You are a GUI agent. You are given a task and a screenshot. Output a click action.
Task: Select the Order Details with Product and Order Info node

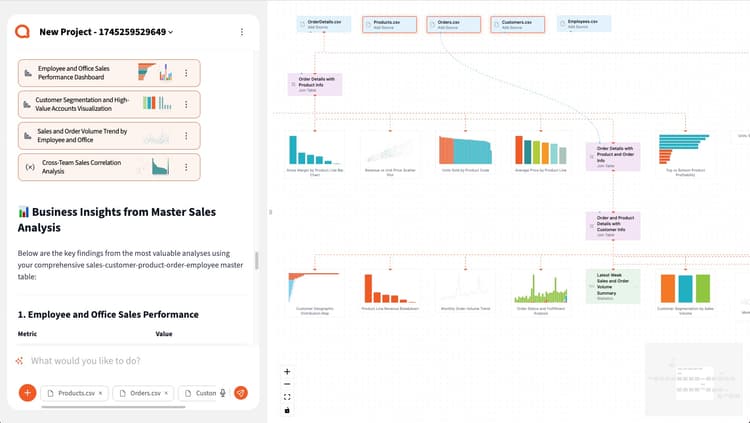tap(613, 156)
